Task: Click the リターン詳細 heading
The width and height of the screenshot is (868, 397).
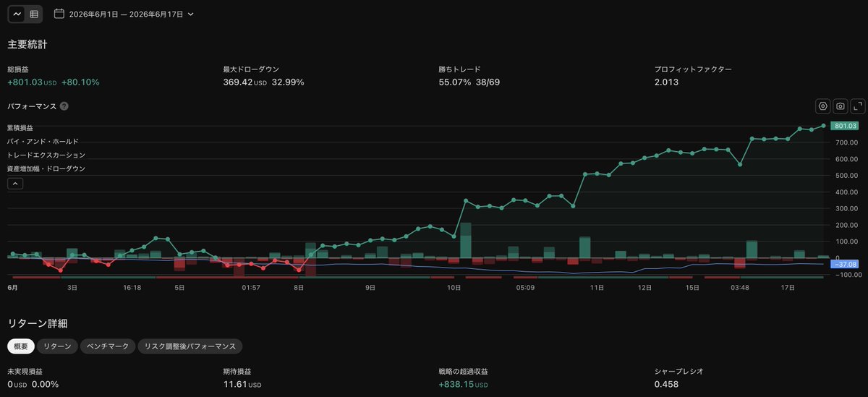Action: click(38, 323)
